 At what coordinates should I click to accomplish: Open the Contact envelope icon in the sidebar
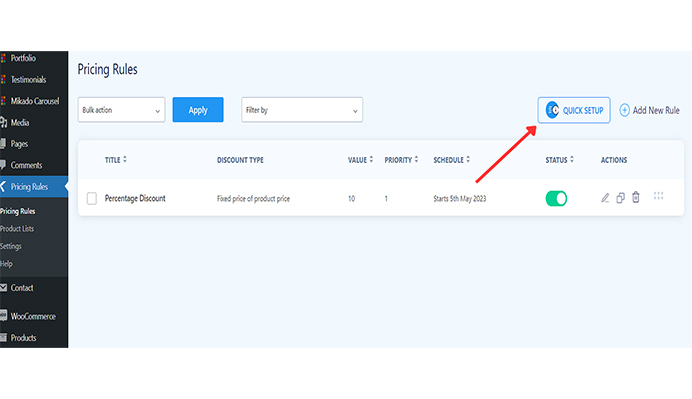point(4,288)
